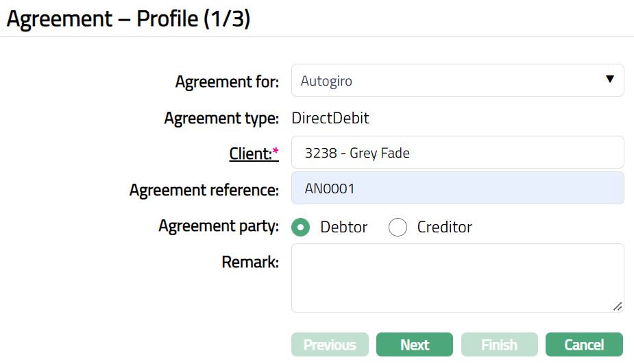Click the "Agreement – Profile (1/3)" heading
Image resolution: width=634 pixels, height=364 pixels.
[x=128, y=19]
